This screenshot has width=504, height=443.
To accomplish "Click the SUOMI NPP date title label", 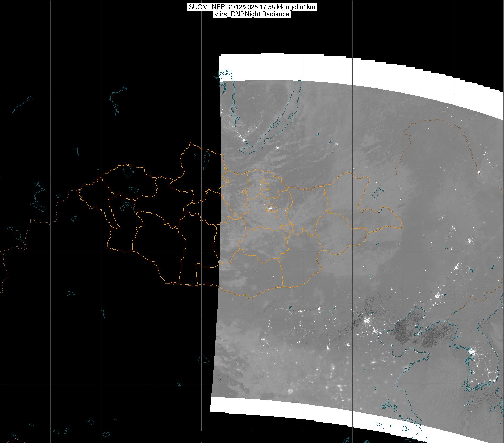I will point(252,7).
